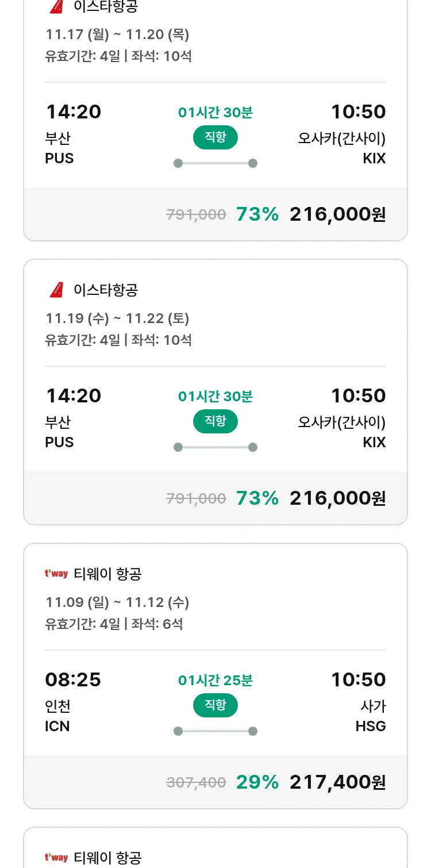The image size is (431, 868).
Task: Choose the 216,000원 fare for 11.19 departure
Action: coord(337,498)
